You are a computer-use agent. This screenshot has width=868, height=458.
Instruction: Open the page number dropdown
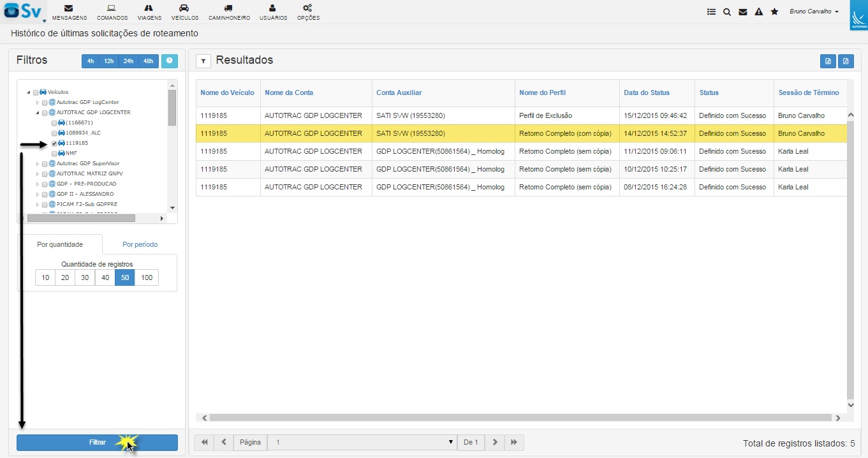click(x=362, y=442)
